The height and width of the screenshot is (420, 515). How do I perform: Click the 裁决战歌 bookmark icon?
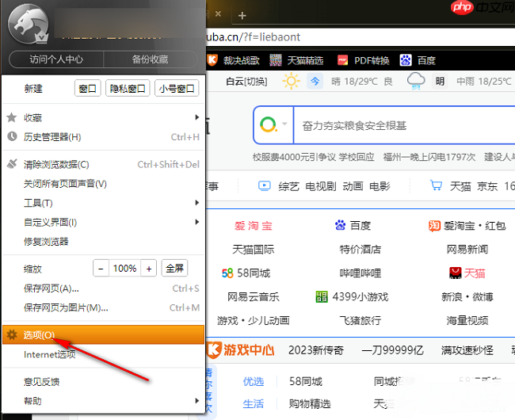[212, 60]
